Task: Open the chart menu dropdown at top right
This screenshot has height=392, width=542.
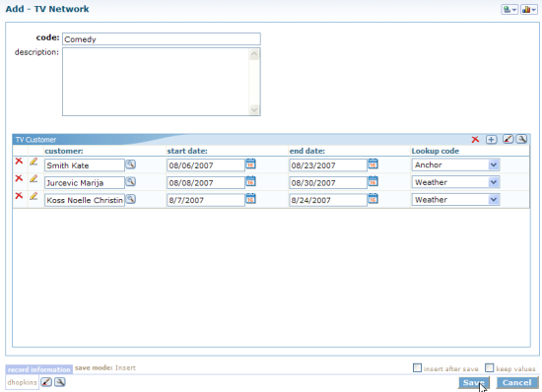Action: [529, 9]
